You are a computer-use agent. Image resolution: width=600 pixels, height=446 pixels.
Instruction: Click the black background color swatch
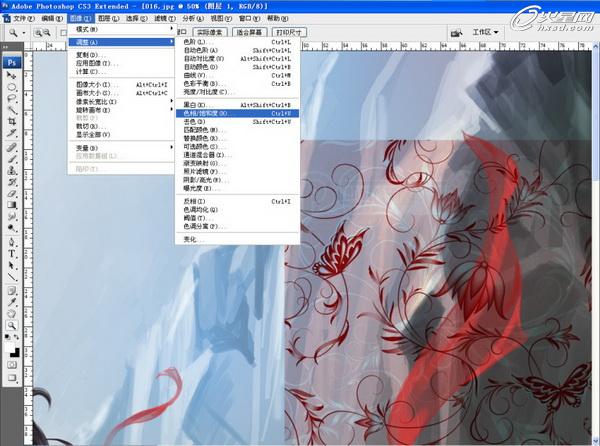[x=15, y=353]
